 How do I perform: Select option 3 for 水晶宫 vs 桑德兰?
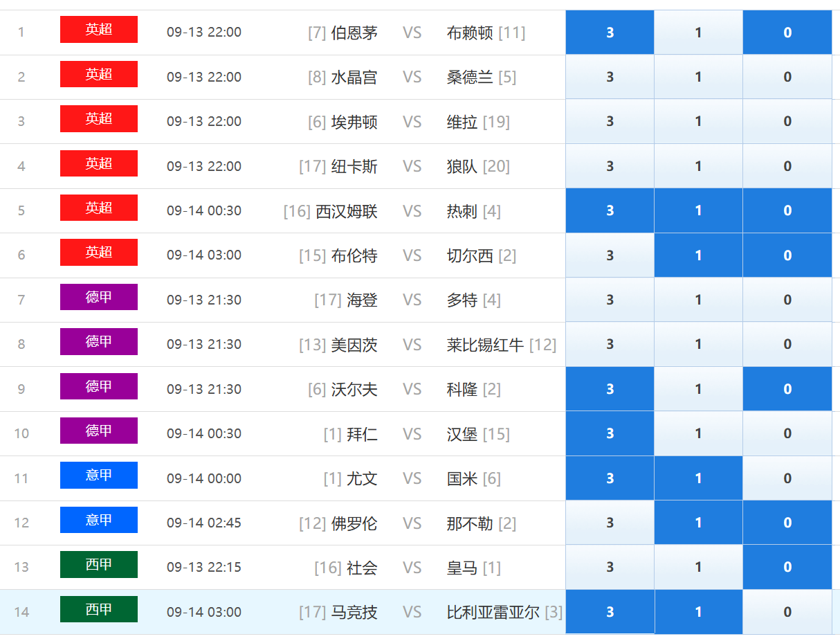pyautogui.click(x=610, y=77)
